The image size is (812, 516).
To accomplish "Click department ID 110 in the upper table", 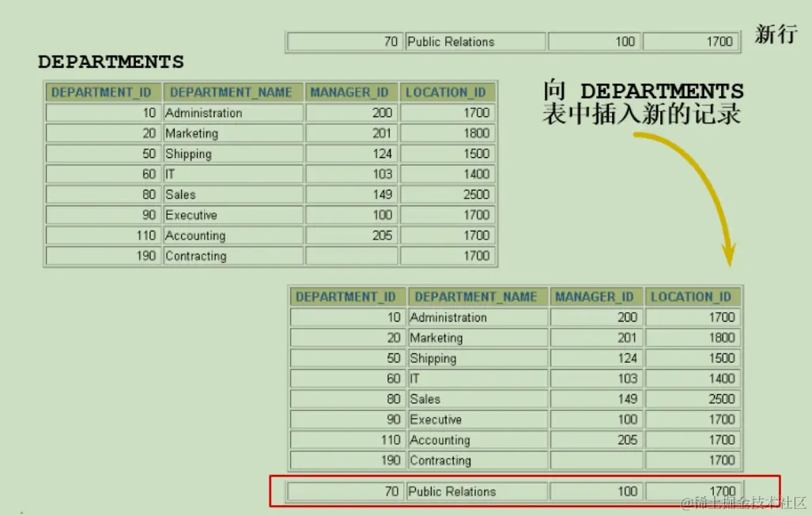I will tap(146, 236).
